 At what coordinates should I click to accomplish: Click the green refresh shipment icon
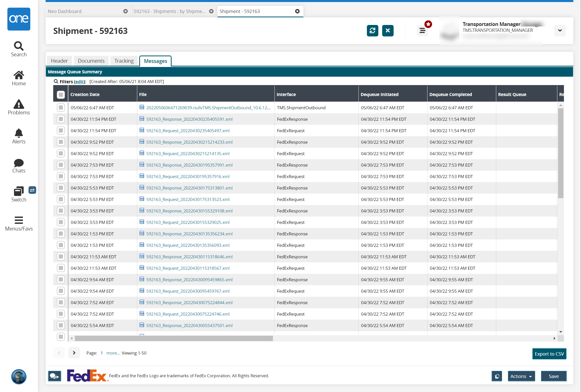tap(372, 31)
